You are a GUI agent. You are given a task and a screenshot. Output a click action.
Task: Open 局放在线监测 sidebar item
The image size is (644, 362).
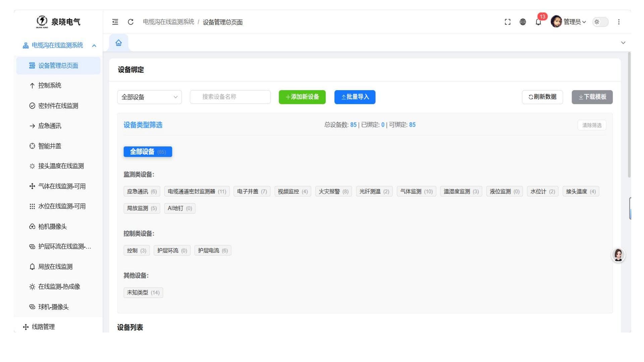click(x=58, y=266)
